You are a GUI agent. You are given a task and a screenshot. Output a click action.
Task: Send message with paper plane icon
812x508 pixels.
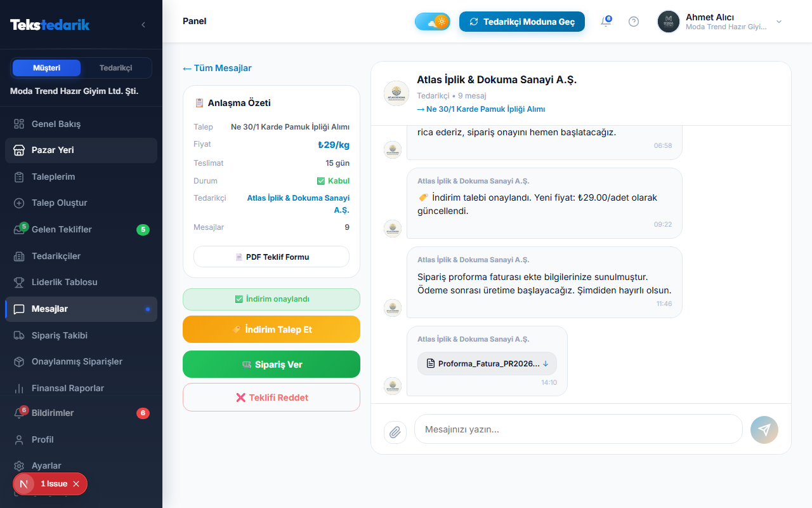pos(764,430)
